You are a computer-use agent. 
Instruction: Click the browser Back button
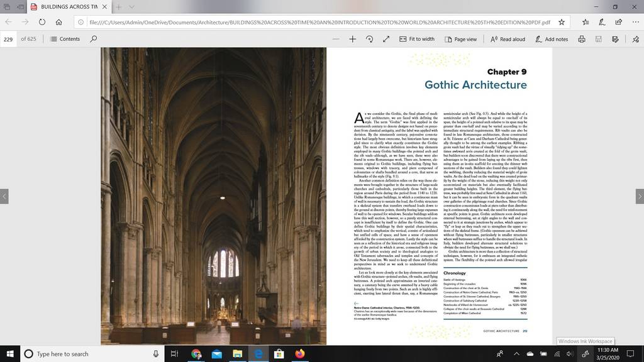coord(9,22)
